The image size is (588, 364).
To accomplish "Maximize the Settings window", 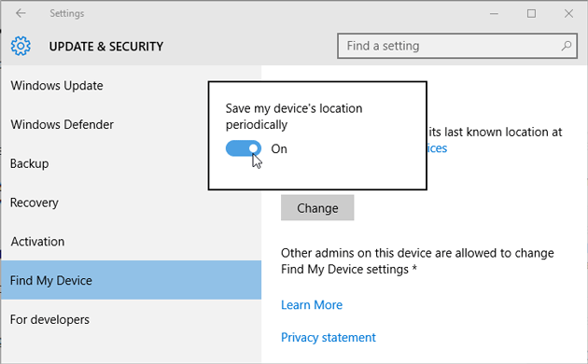I will pos(531,13).
